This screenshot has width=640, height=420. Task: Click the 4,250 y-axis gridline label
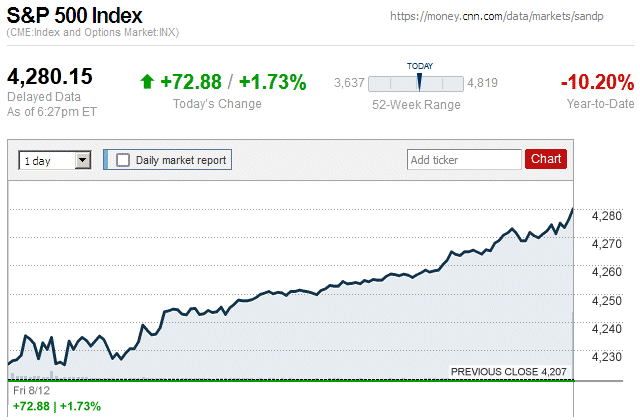607,301
